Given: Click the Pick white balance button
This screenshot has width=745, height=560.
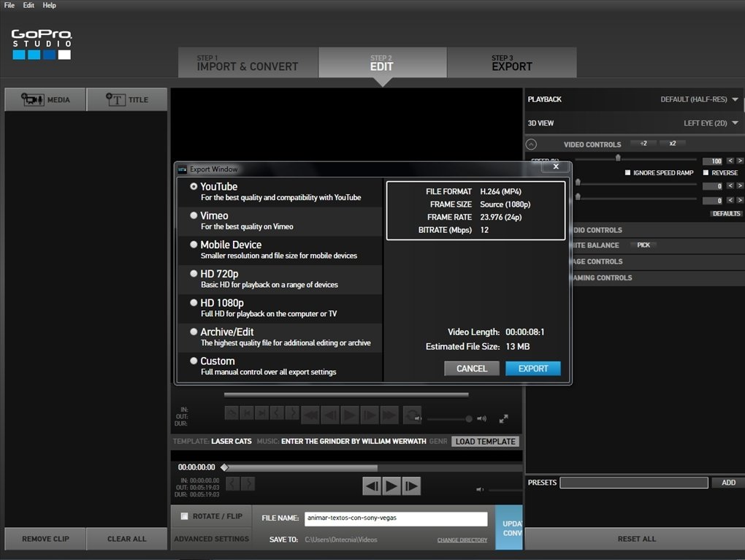Looking at the screenshot, I should tap(643, 245).
